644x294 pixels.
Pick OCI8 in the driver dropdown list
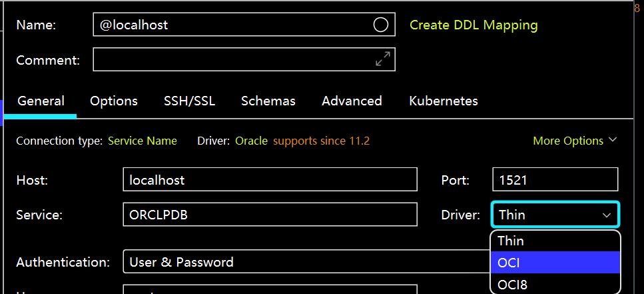click(x=555, y=285)
